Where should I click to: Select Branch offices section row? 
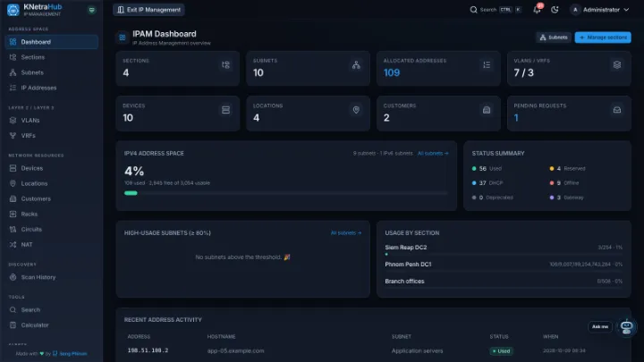pos(504,282)
